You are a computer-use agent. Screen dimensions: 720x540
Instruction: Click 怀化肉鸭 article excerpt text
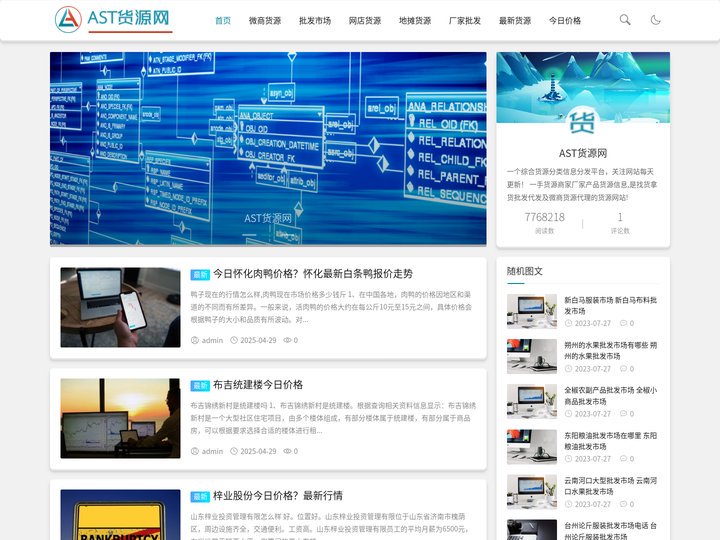click(331, 307)
